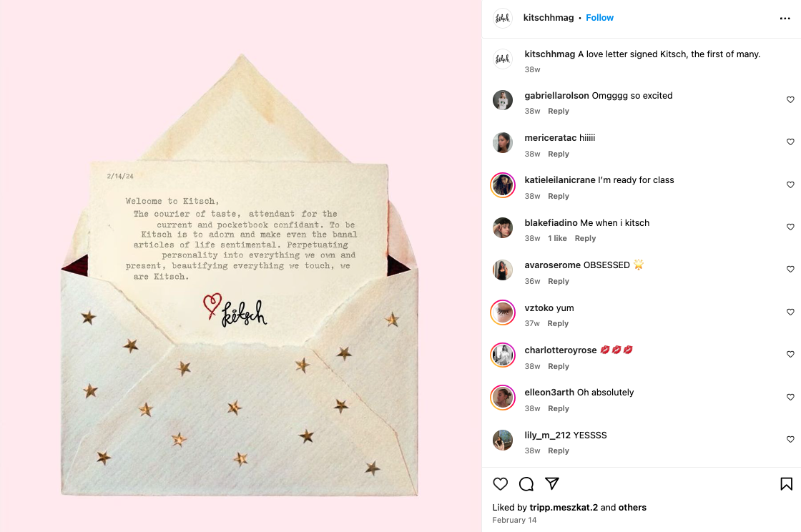Viewport: 801px width, 532px height.
Task: Save the post with the bookmark icon
Action: coord(786,483)
